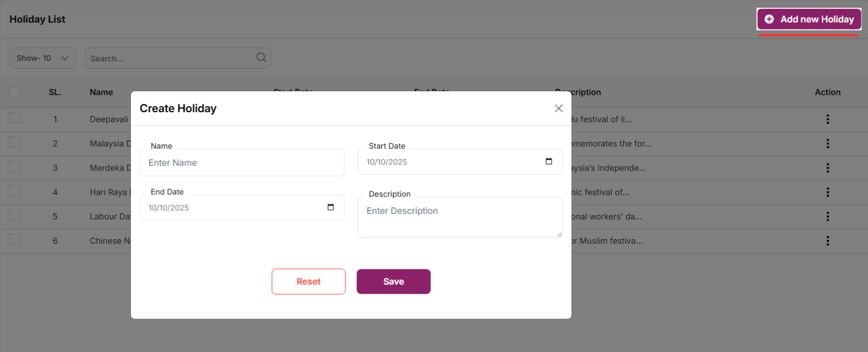Click into the Enter Description textarea
This screenshot has width=868, height=352.
(460, 218)
